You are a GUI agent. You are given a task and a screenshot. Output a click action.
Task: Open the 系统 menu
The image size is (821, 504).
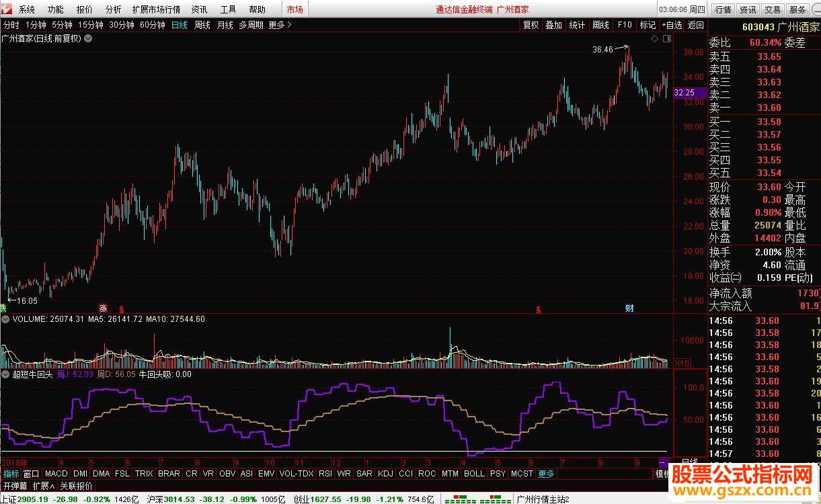point(27,9)
